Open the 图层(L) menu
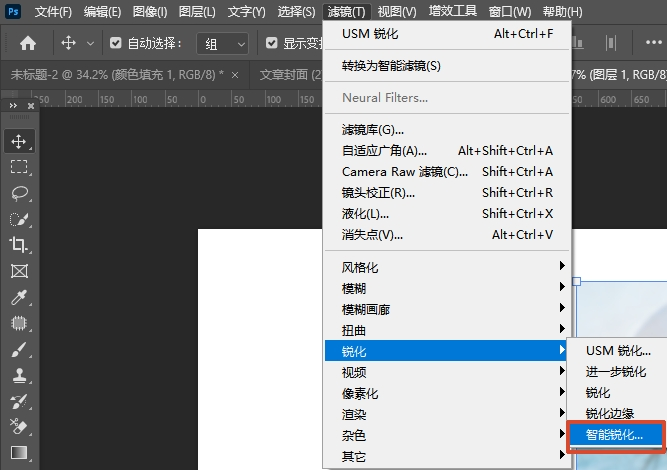This screenshot has width=667, height=470. (197, 11)
